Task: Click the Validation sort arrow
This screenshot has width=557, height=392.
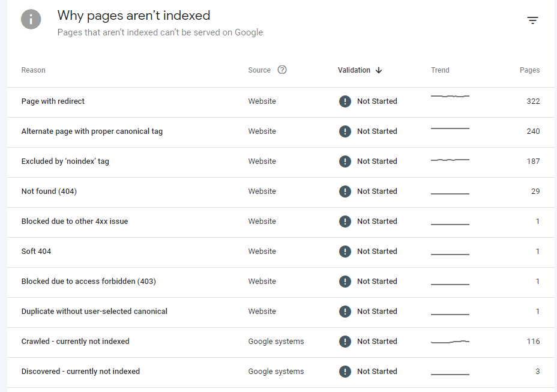Action: (379, 70)
